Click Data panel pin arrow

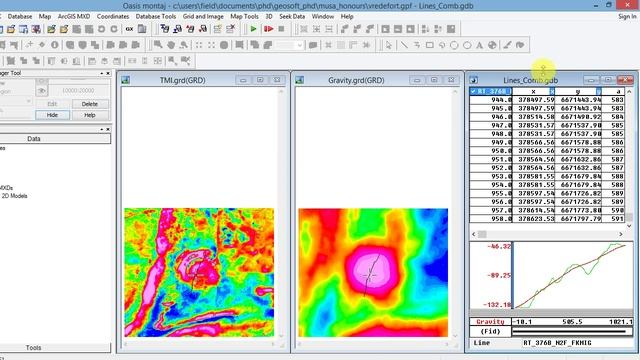click(102, 129)
